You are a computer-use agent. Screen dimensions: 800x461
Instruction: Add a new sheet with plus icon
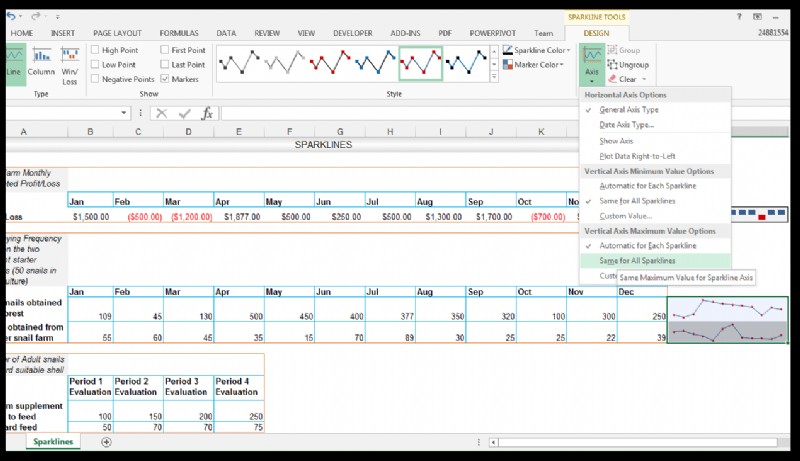[106, 442]
